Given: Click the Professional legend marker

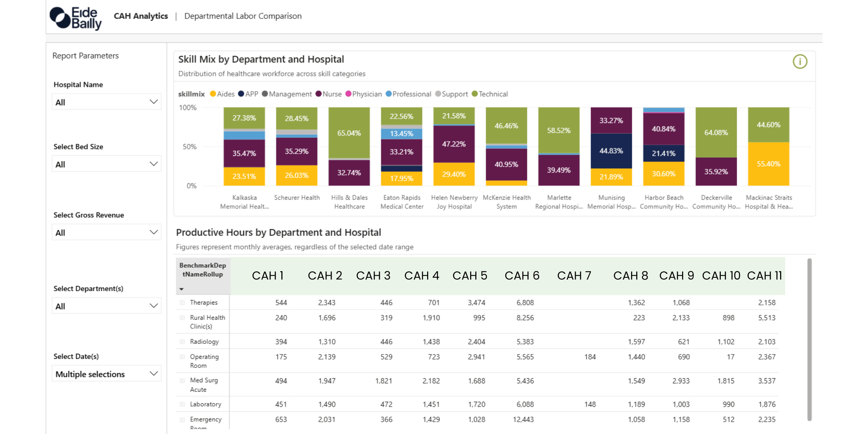Looking at the screenshot, I should point(389,94).
